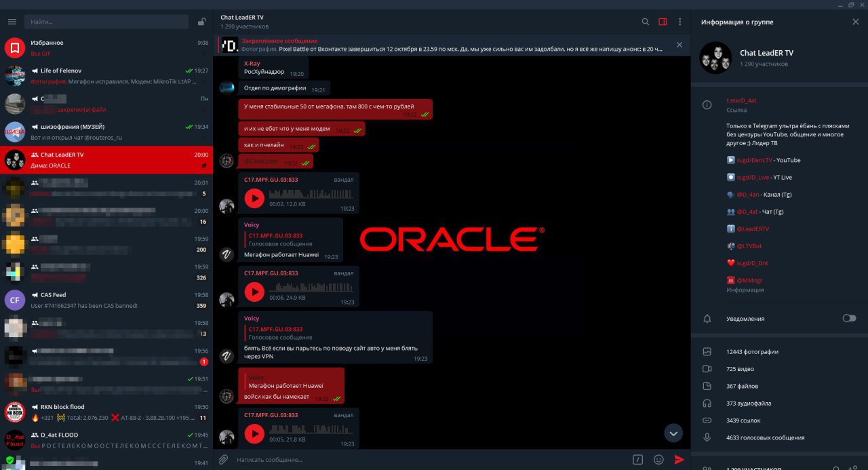Screen dimensions: 868x470
Task: Open the CAS Feed channel
Action: tap(106, 300)
